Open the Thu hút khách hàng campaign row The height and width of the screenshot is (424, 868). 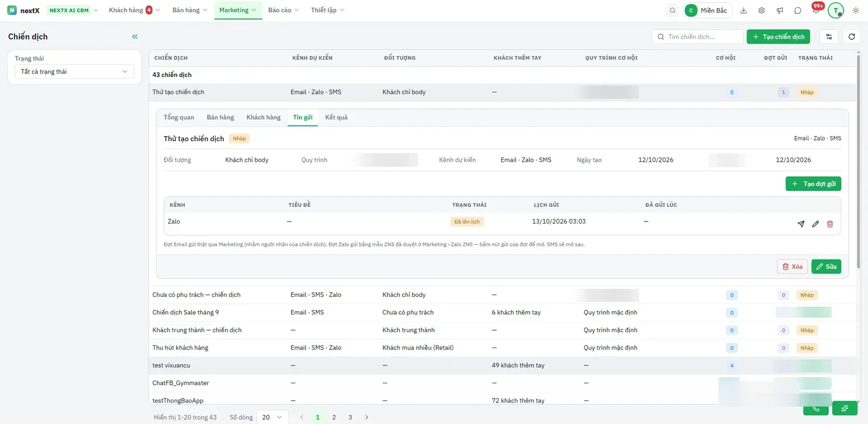click(502, 348)
